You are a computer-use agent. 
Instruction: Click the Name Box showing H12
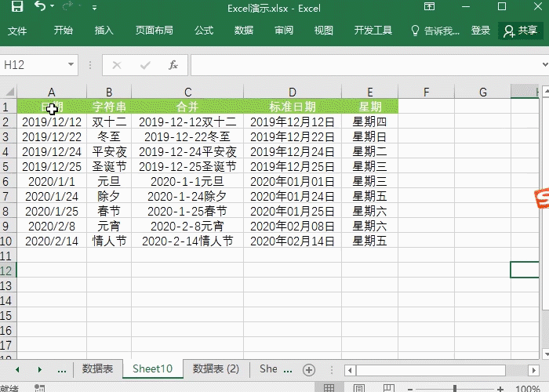(x=33, y=65)
